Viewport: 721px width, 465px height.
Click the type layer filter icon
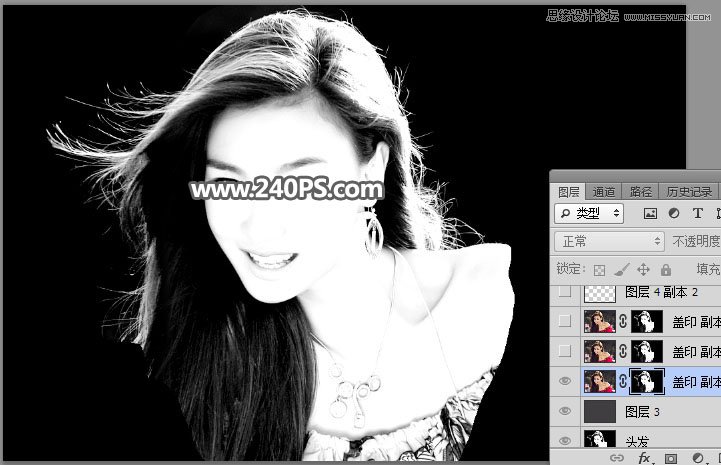[696, 214]
